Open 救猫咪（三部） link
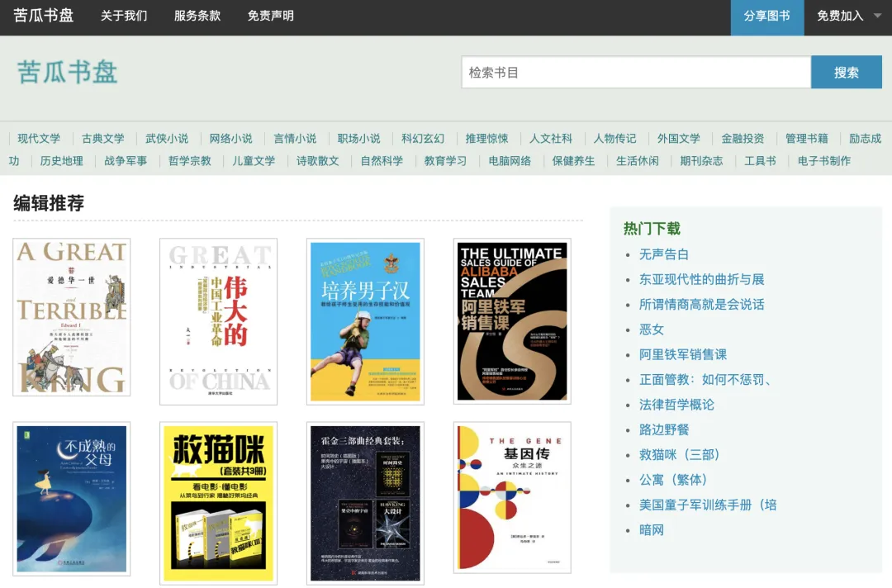The height and width of the screenshot is (588, 892). click(x=680, y=454)
